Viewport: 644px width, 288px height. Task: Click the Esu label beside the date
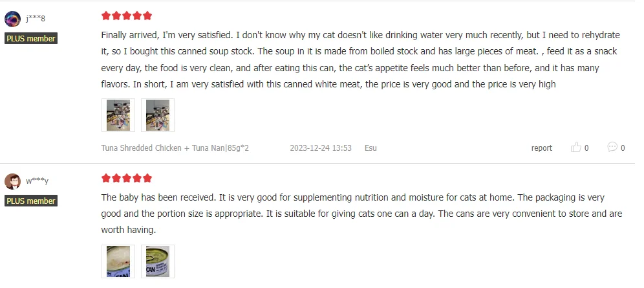tap(370, 148)
